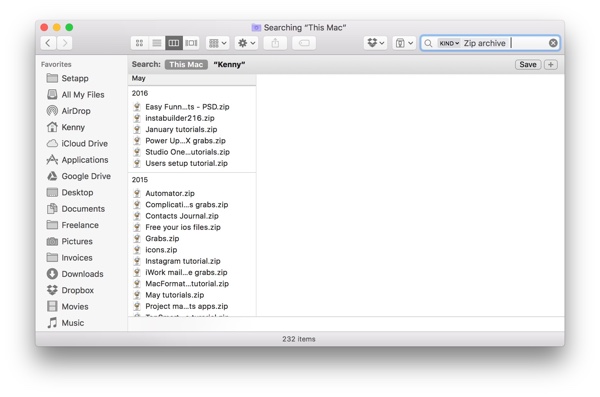This screenshot has width=600, height=397.
Task: Add search criteria with plus button
Action: (x=551, y=64)
